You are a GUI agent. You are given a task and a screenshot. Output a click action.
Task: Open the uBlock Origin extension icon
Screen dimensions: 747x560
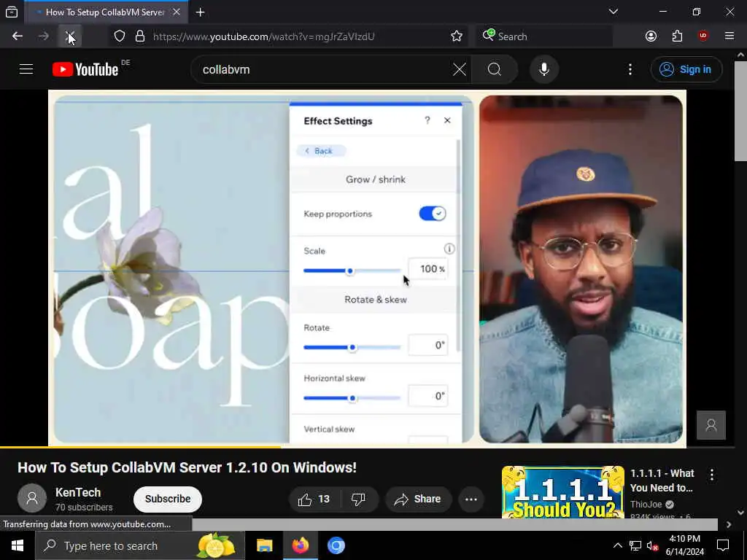pyautogui.click(x=703, y=36)
